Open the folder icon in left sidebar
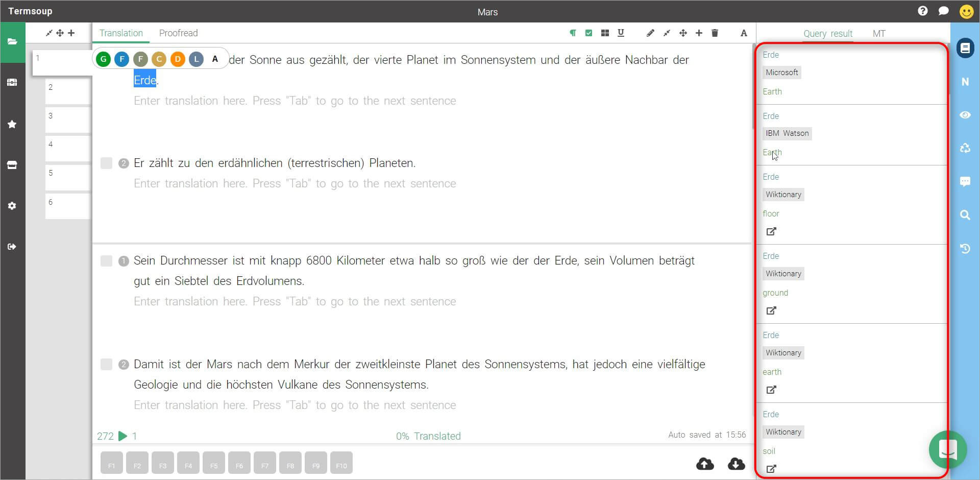The height and width of the screenshot is (480, 980). (12, 42)
